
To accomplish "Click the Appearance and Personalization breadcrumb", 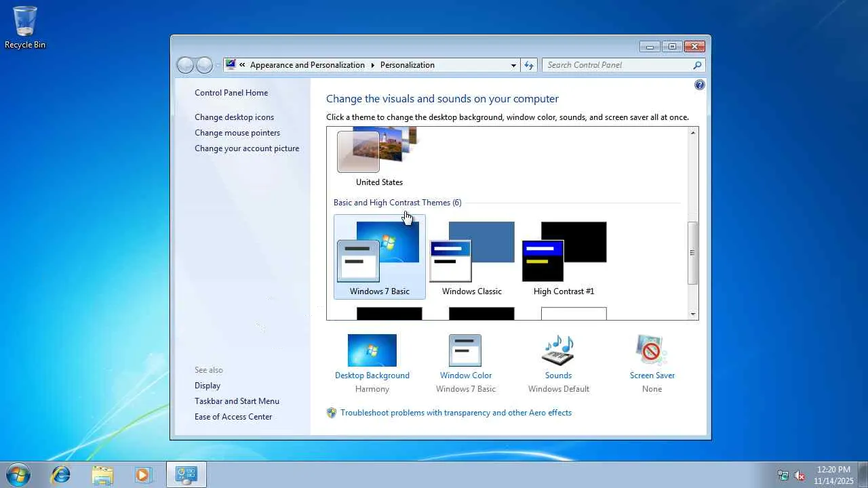I will [x=307, y=65].
